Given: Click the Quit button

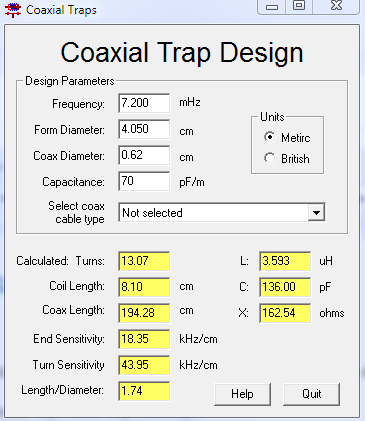Looking at the screenshot, I should click(x=311, y=394).
